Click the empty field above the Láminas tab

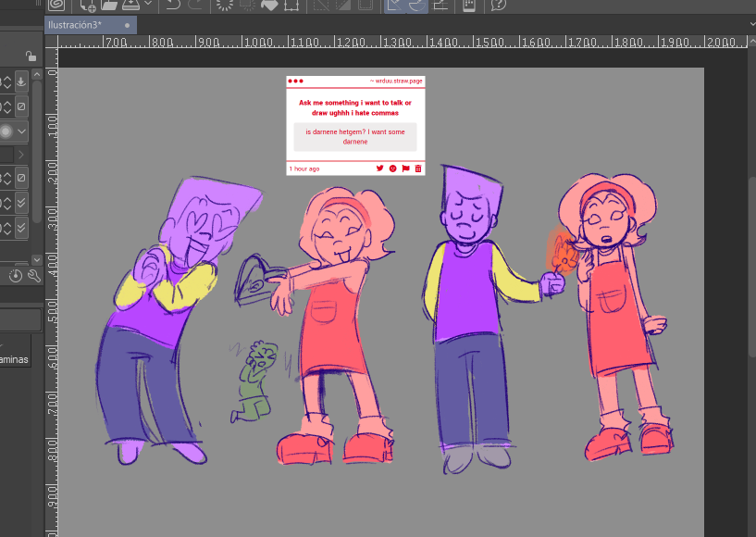(20, 319)
